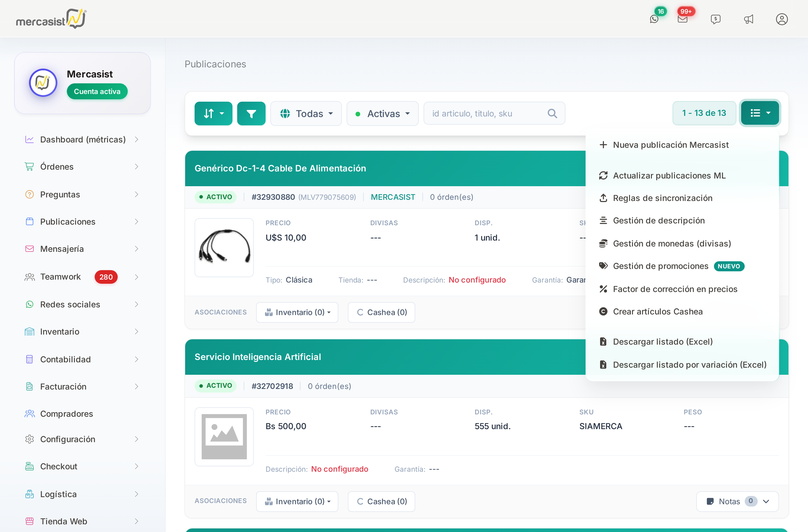808x532 pixels.
Task: Open the mail inbox icon with 99+ badge
Action: tap(682, 19)
